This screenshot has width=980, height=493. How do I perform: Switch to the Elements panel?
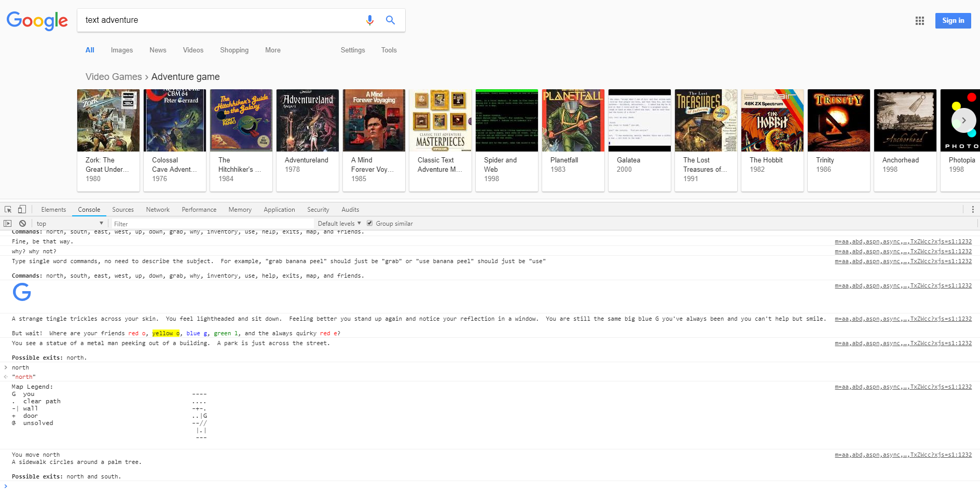(53, 209)
